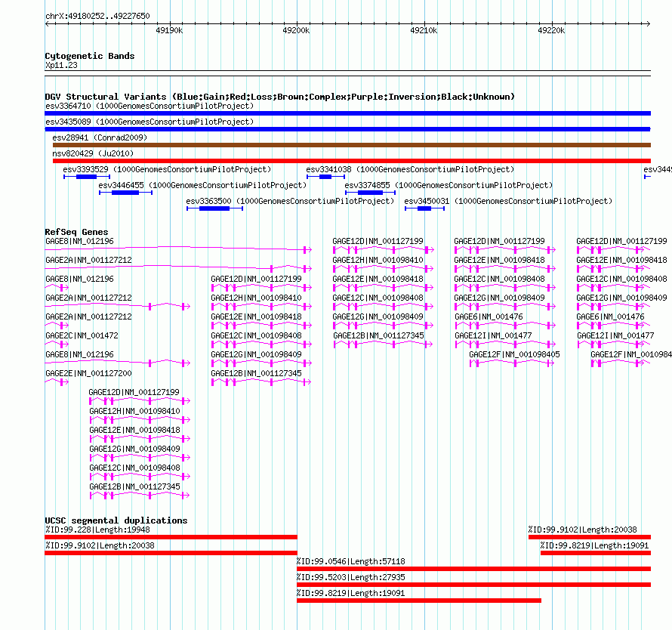Select the esv3341038 variant feature

pos(325,177)
